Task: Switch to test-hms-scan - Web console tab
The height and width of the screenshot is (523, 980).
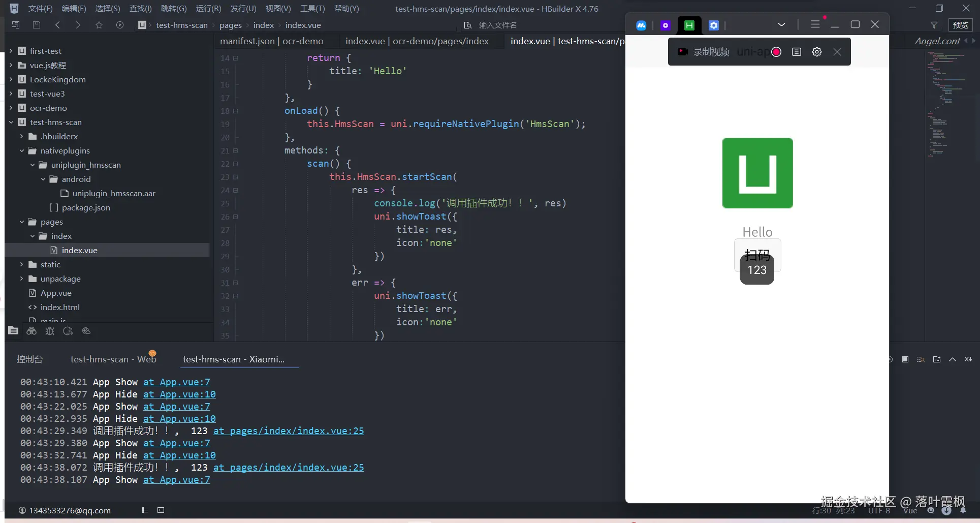Action: click(113, 359)
